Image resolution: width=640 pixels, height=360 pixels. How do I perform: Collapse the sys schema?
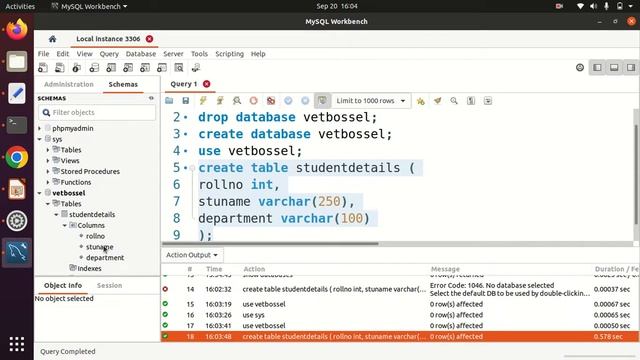pyautogui.click(x=40, y=139)
